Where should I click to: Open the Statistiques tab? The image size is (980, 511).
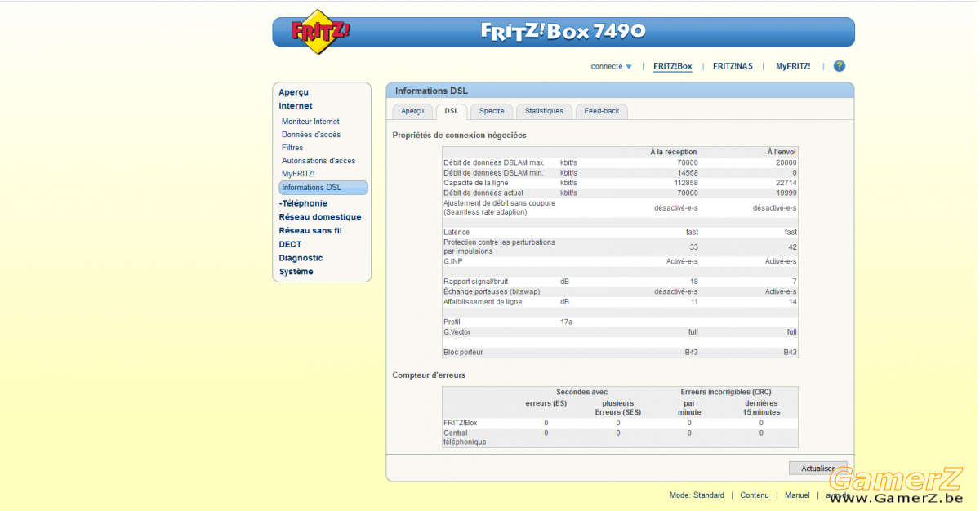tap(544, 111)
